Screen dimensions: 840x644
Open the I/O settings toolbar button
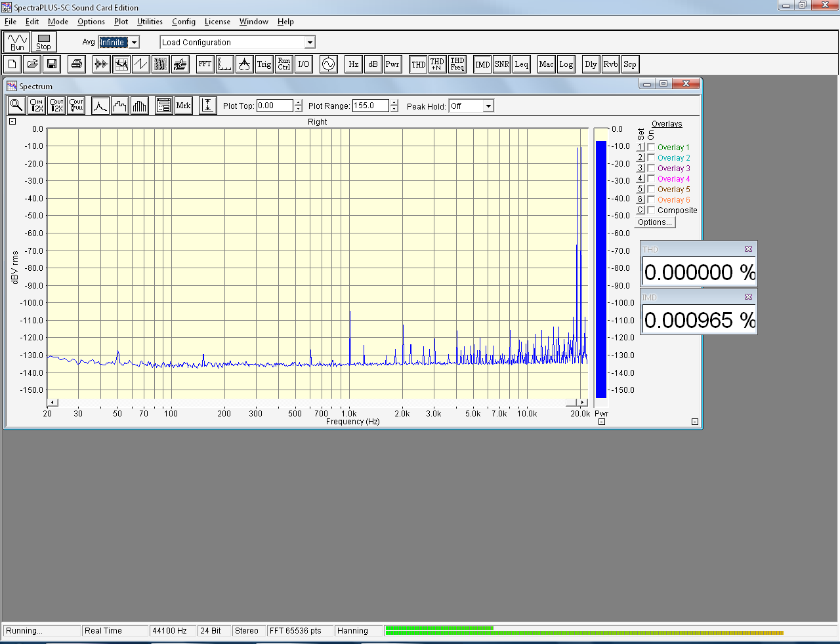pyautogui.click(x=304, y=64)
